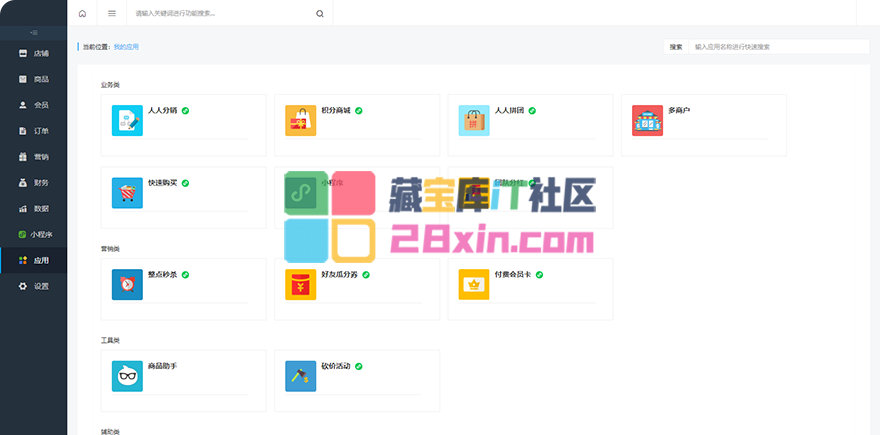The width and height of the screenshot is (880, 435).
Task: Focus the app name quick search field
Action: click(779, 47)
